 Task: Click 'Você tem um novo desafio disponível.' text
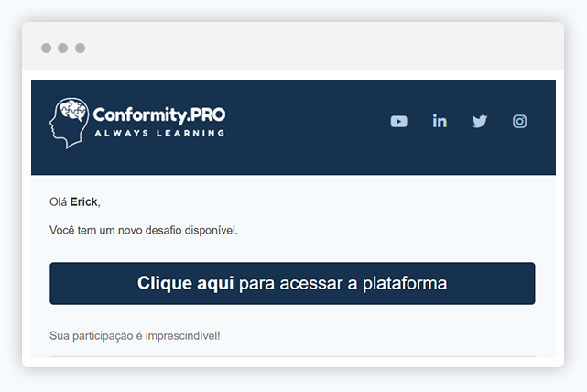[x=144, y=230]
